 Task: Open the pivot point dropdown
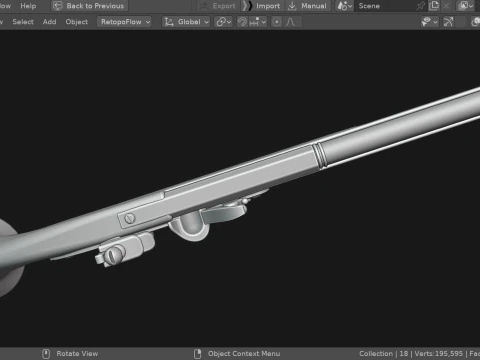223,22
